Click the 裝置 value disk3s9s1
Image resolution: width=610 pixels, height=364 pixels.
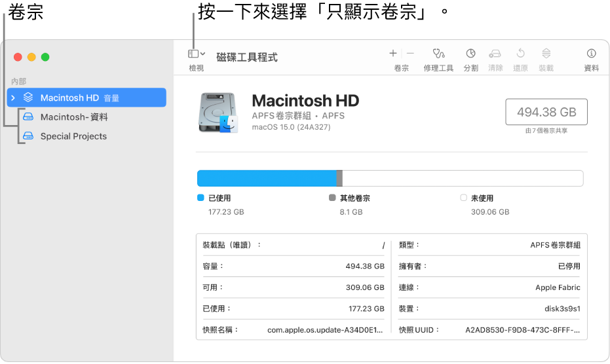[x=562, y=308]
